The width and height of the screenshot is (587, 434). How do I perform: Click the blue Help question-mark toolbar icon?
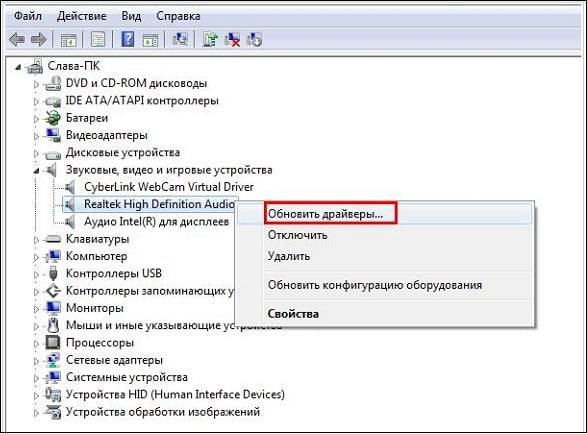click(x=128, y=39)
